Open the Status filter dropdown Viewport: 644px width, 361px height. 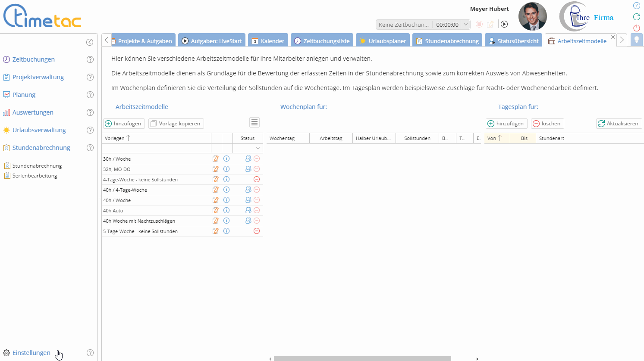[258, 148]
